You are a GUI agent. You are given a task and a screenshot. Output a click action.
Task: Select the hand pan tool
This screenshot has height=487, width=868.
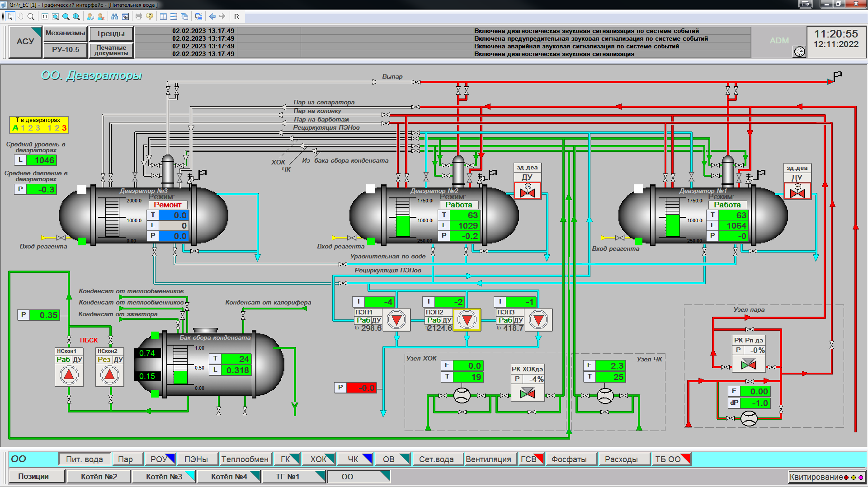pyautogui.click(x=20, y=17)
